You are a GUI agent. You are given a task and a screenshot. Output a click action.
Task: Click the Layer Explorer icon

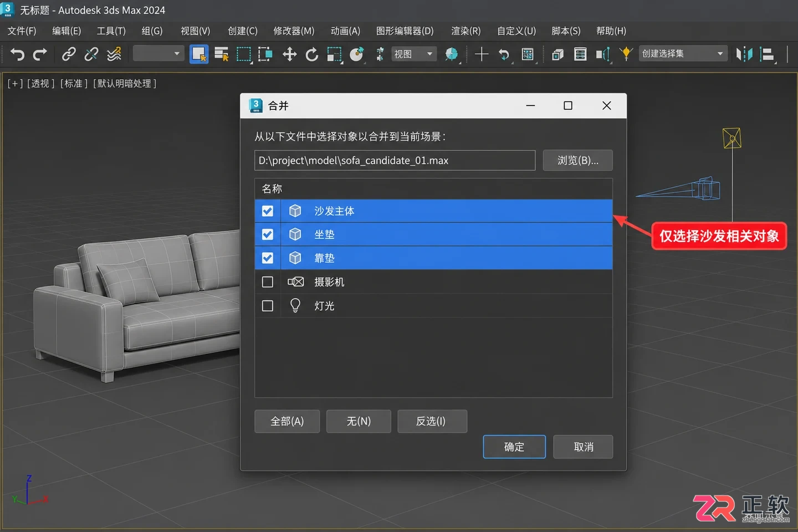click(580, 54)
